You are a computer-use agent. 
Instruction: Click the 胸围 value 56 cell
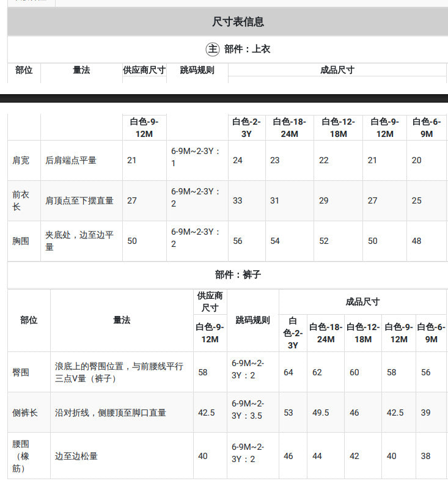247,241
